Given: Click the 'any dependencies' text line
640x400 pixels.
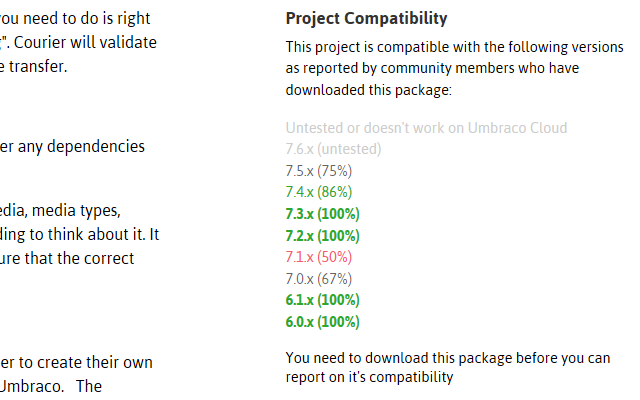Looking at the screenshot, I should pos(78,146).
